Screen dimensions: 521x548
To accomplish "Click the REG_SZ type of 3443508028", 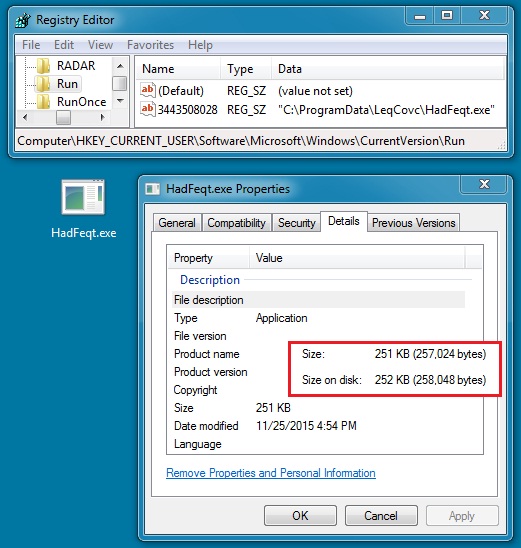I will (x=246, y=110).
